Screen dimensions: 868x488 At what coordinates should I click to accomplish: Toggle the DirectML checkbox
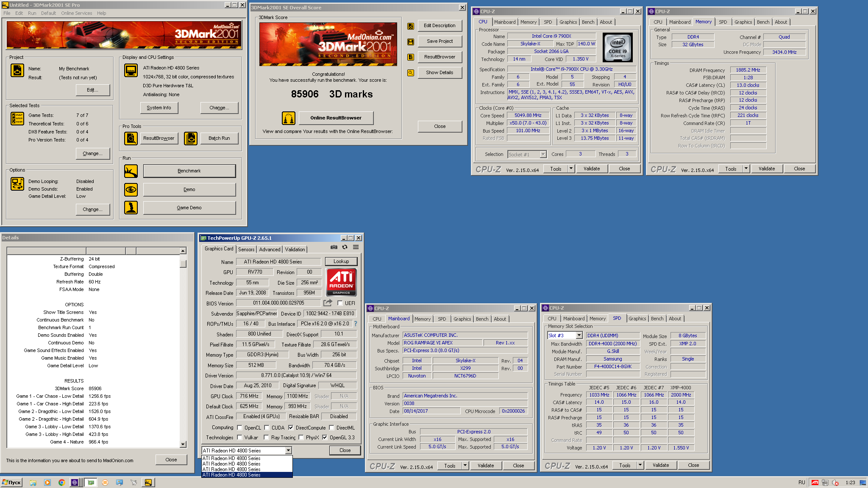pos(331,428)
